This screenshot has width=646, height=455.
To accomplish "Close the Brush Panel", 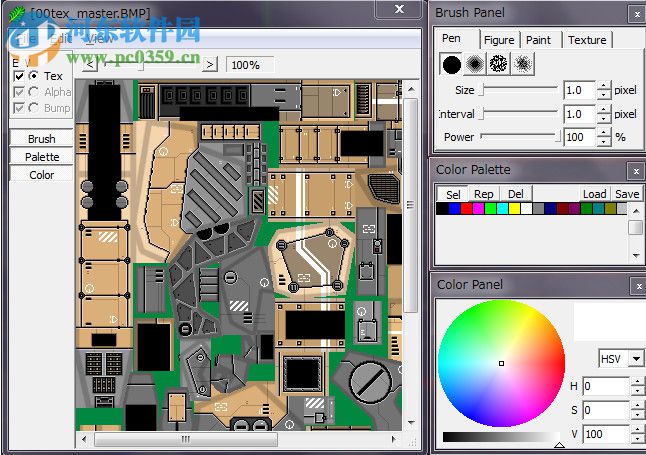I will (x=637, y=14).
